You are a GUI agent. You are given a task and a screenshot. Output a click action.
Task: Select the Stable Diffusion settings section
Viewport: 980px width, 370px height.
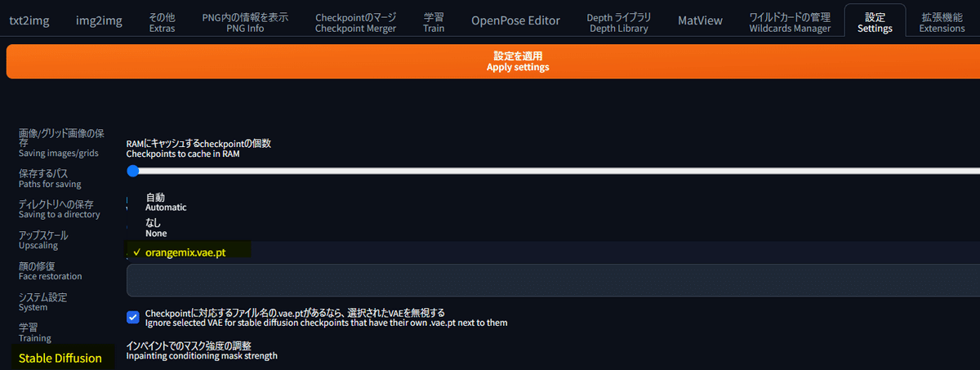coord(60,358)
